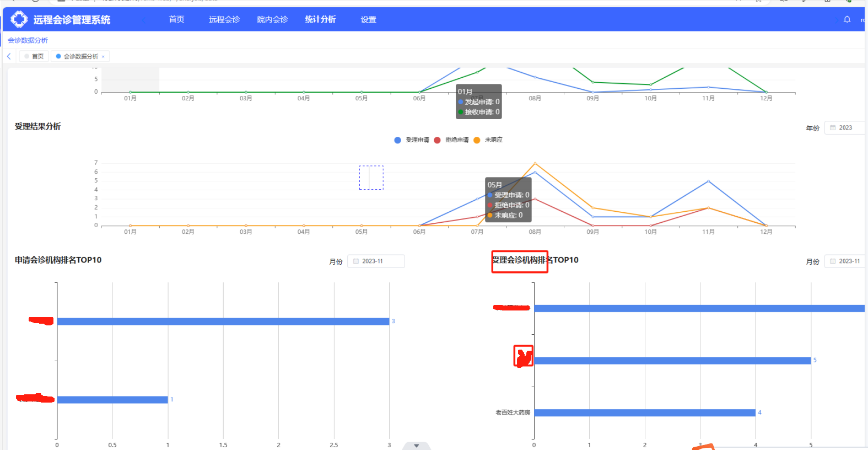Select the 统计分析 menu

(x=320, y=19)
